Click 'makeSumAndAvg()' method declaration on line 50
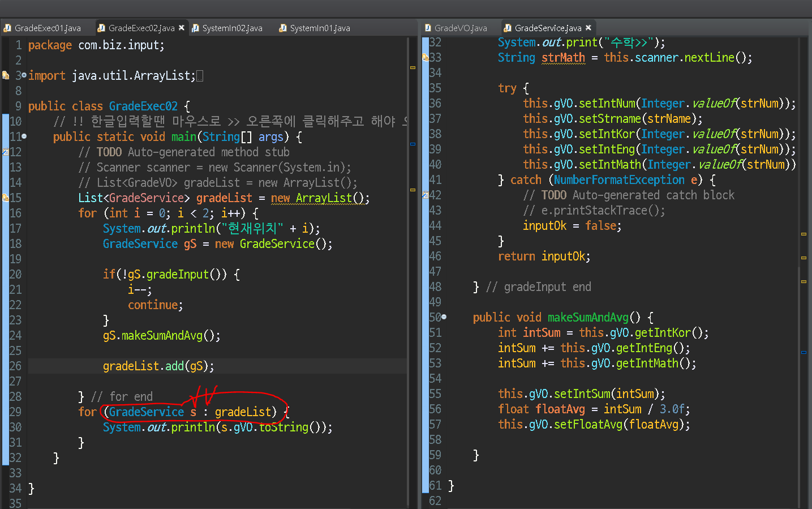Viewport: 812px width, 509px height. point(594,318)
